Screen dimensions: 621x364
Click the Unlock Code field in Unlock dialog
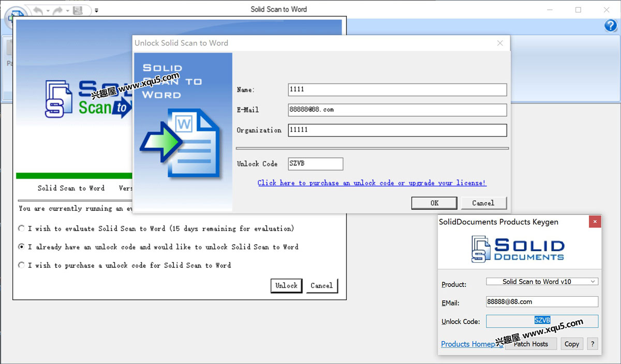pos(316,164)
